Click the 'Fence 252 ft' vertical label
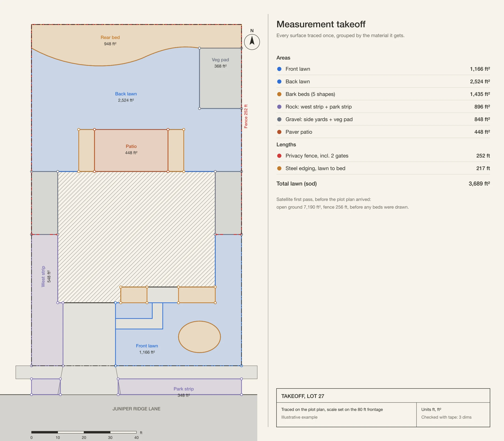Image resolution: width=504 pixels, height=441 pixels. (x=246, y=116)
